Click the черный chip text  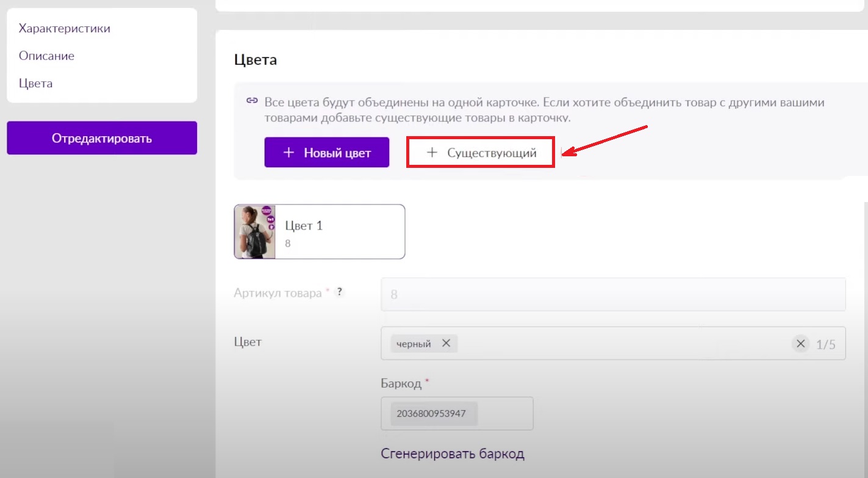[x=414, y=344]
